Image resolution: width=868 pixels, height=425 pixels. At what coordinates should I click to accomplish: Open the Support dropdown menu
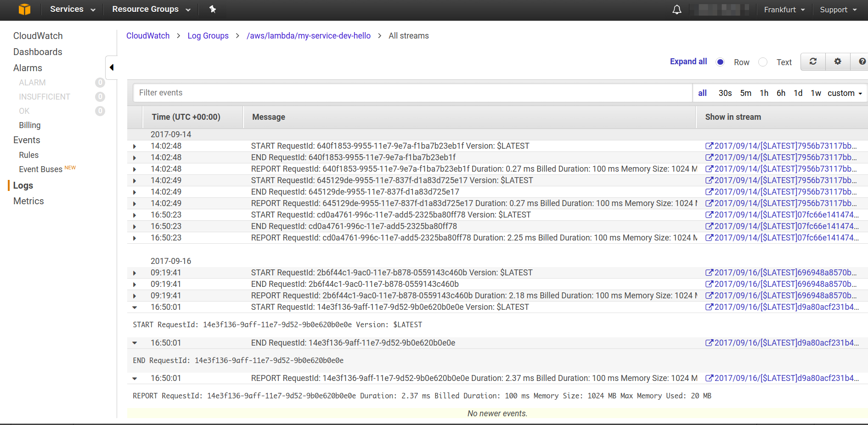[838, 10]
